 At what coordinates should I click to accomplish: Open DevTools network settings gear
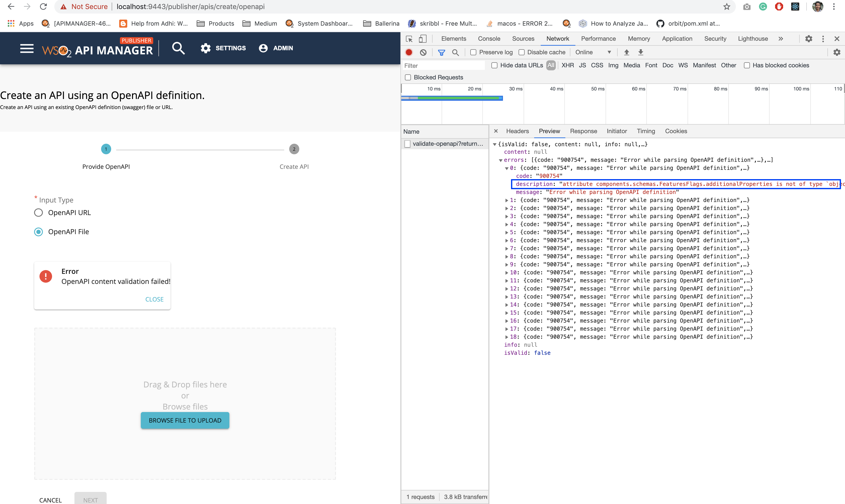coord(837,52)
